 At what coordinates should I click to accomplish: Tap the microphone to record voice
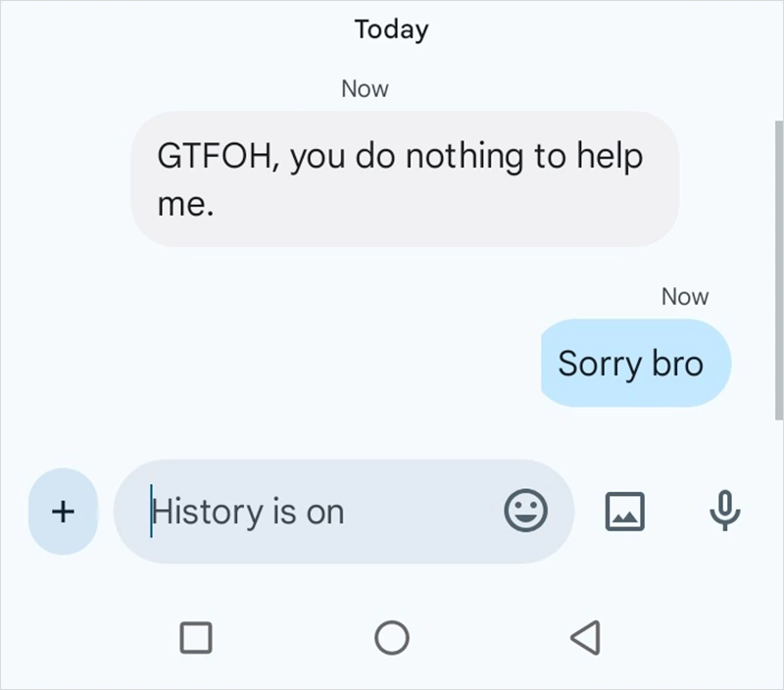(723, 511)
